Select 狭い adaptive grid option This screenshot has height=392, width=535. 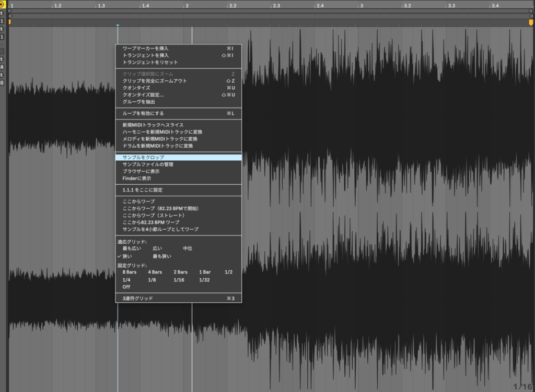(127, 256)
